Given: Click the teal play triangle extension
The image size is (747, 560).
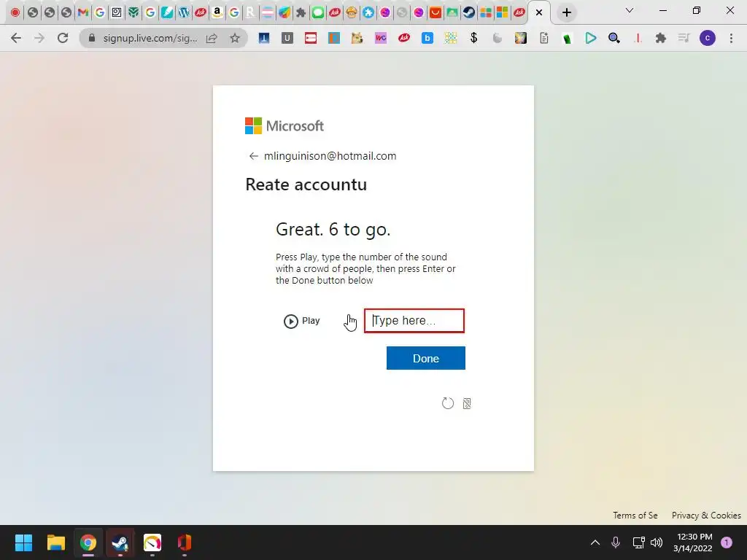Looking at the screenshot, I should tap(591, 38).
